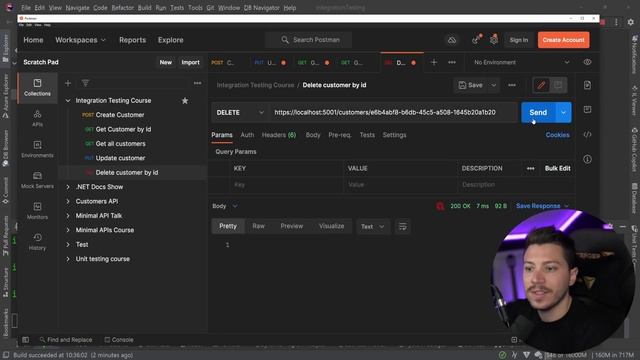
Task: Add a new request tab with plus
Action: pos(434,62)
